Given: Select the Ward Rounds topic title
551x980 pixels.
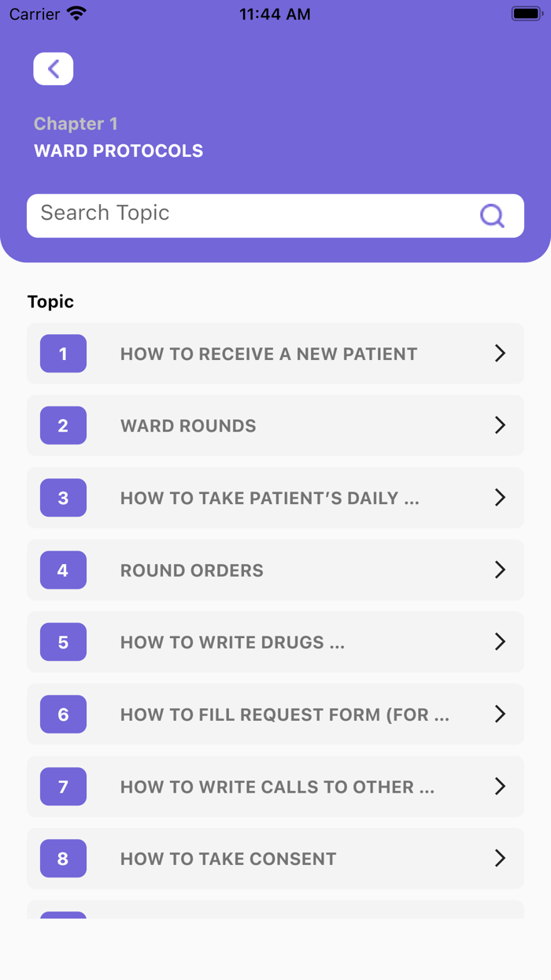Looking at the screenshot, I should 188,425.
